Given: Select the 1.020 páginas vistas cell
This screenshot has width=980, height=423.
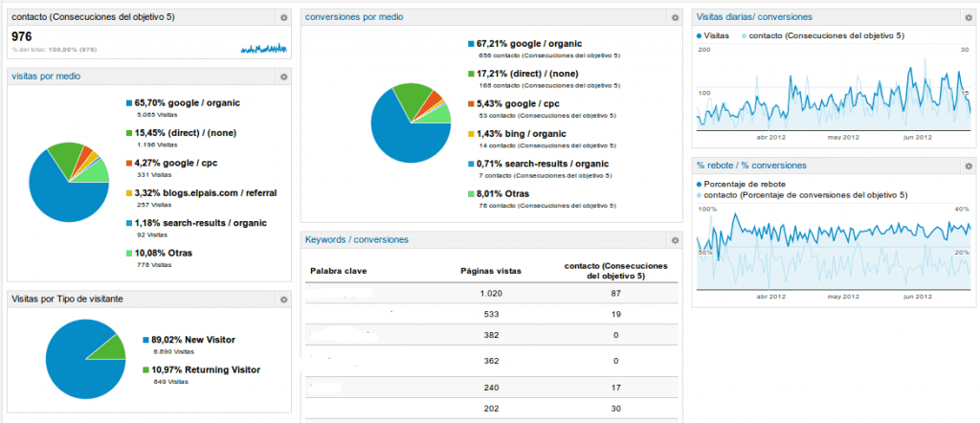Looking at the screenshot, I should tap(491, 293).
